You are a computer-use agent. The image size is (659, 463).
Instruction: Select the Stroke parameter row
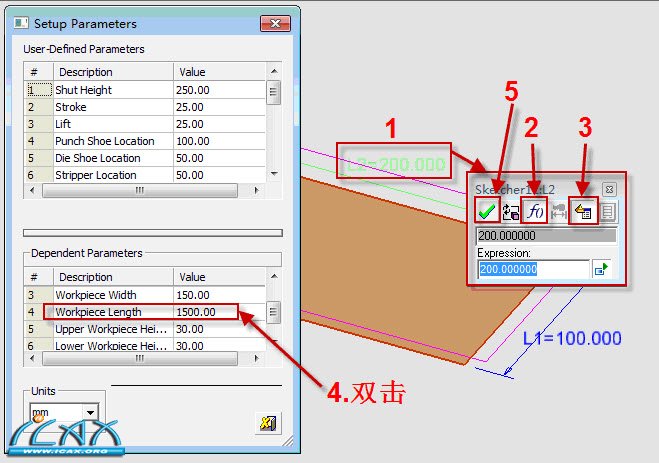[x=145, y=107]
